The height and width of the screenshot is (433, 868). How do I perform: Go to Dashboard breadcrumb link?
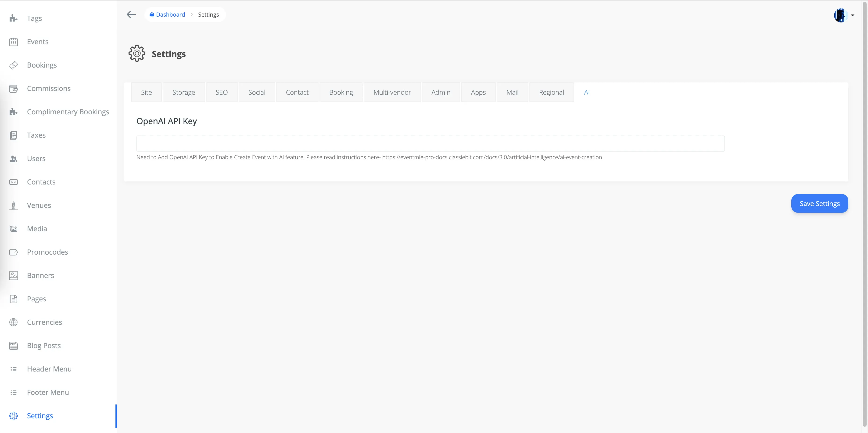tap(170, 14)
